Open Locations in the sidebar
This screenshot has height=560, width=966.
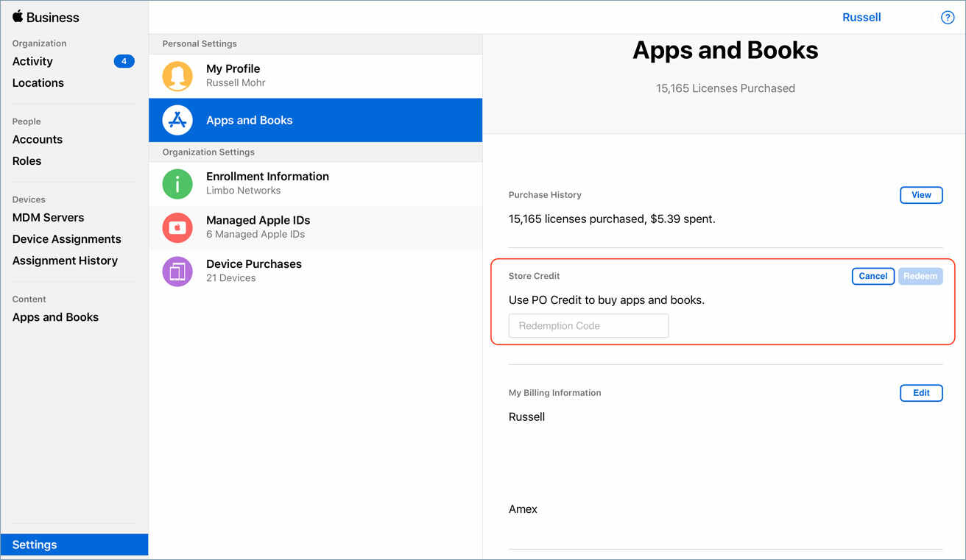(x=38, y=82)
